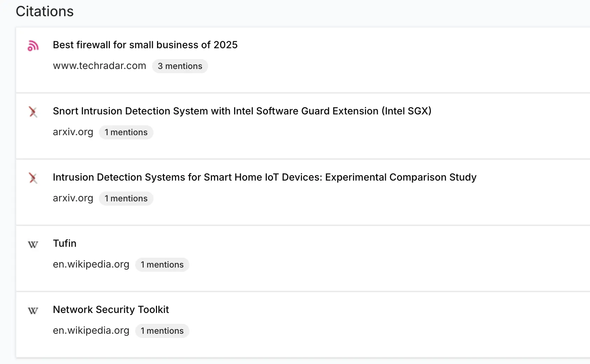Click the Citations heading

pos(45,11)
